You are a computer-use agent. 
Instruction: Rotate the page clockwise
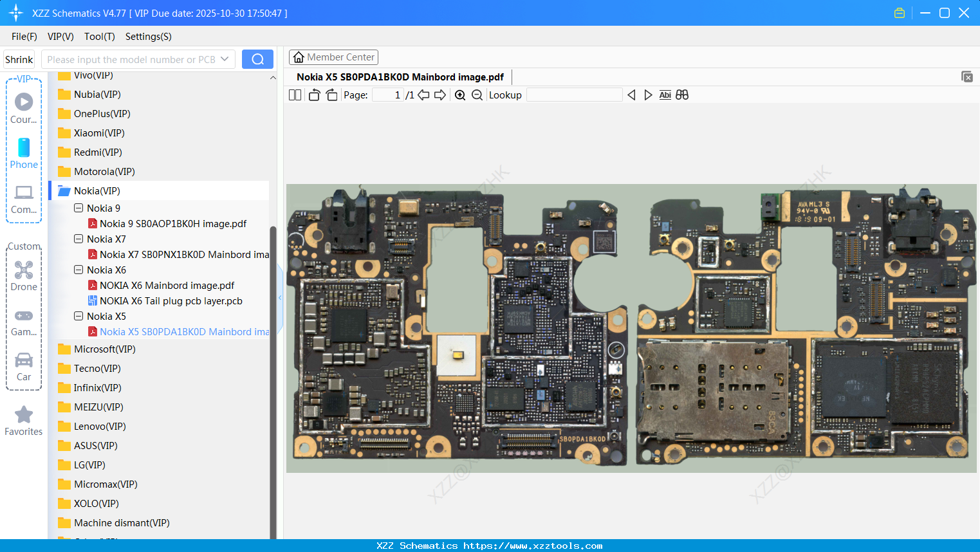tap(331, 95)
